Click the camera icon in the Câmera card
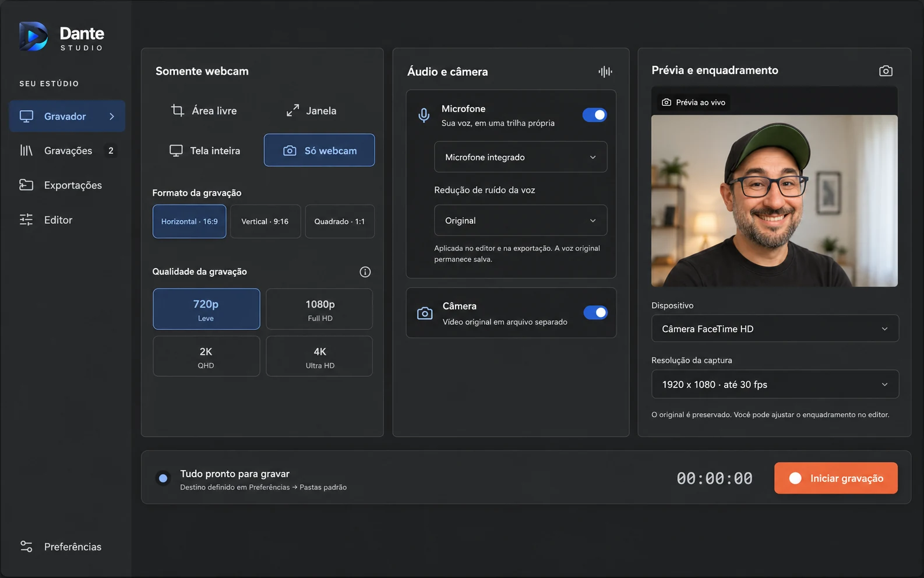 pyautogui.click(x=425, y=313)
